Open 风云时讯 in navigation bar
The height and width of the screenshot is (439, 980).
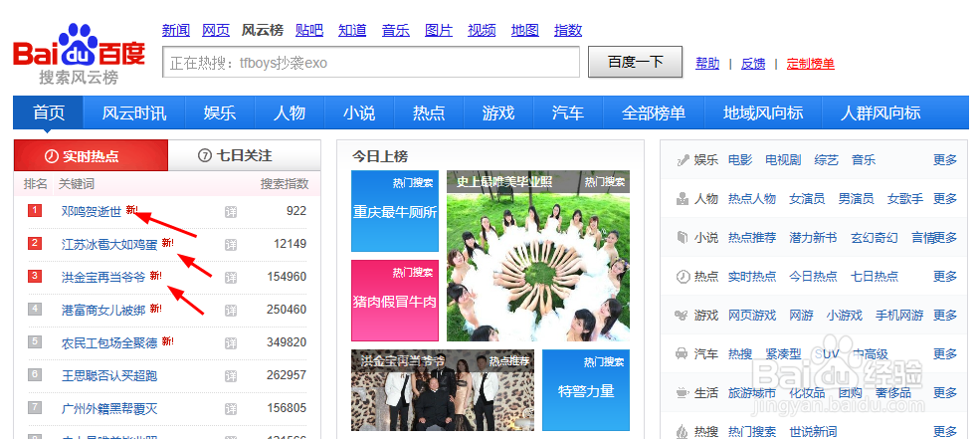click(134, 112)
